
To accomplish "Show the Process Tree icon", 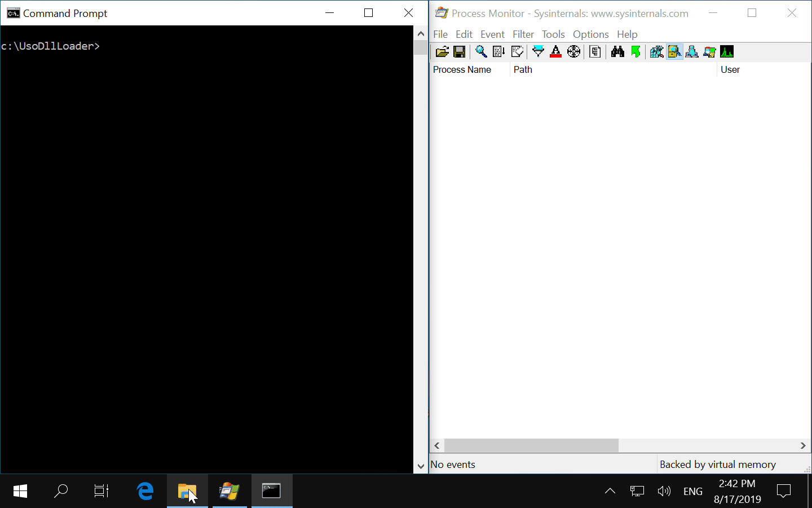I will click(x=595, y=52).
